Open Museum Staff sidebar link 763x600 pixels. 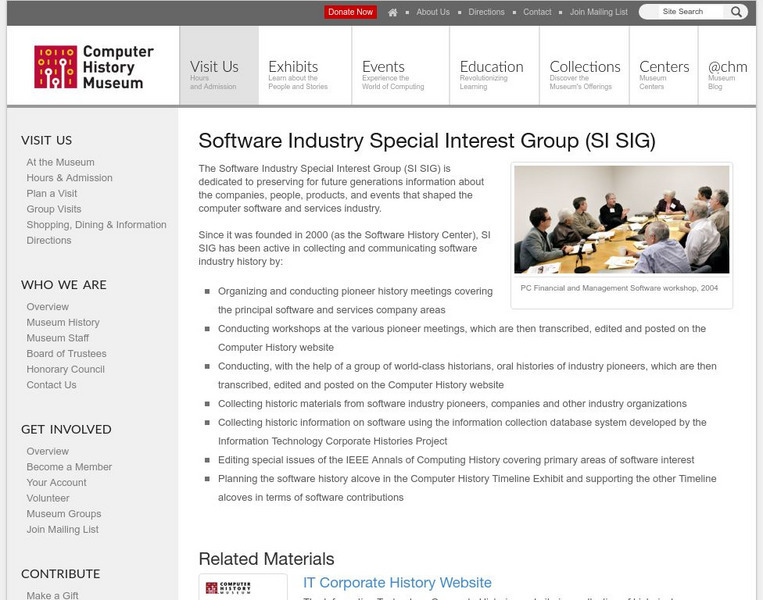57,338
